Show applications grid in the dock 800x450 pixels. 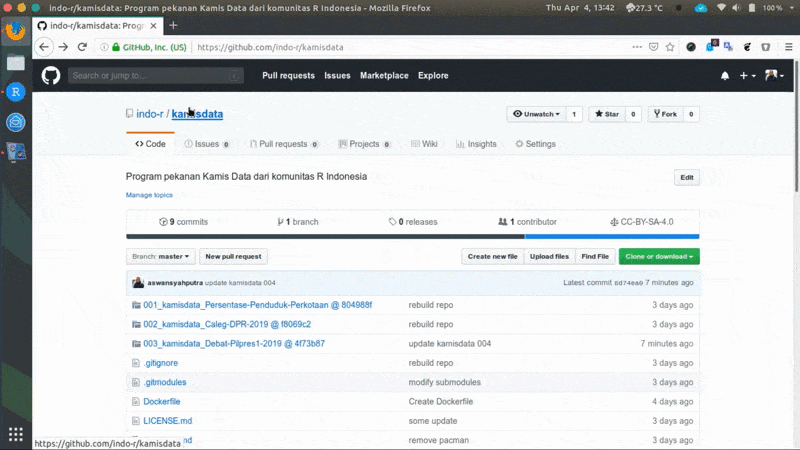click(x=16, y=434)
